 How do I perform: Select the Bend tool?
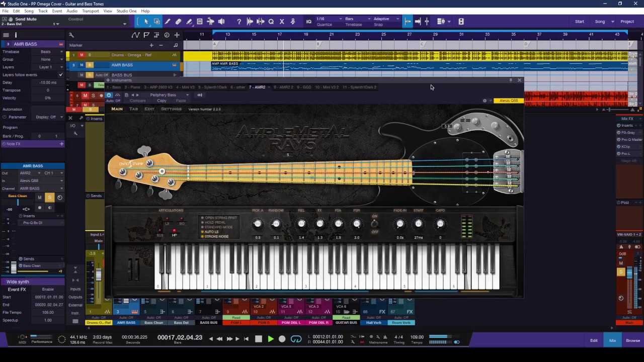click(210, 22)
